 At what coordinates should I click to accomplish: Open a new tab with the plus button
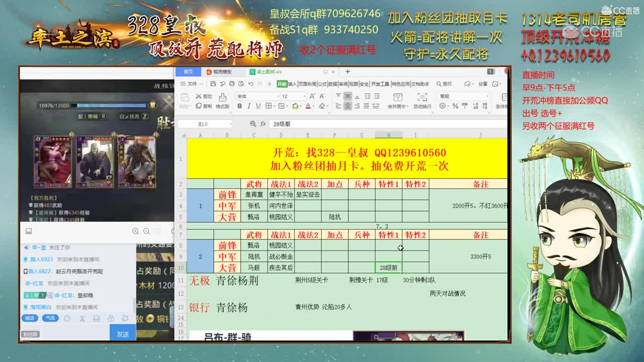[x=347, y=72]
